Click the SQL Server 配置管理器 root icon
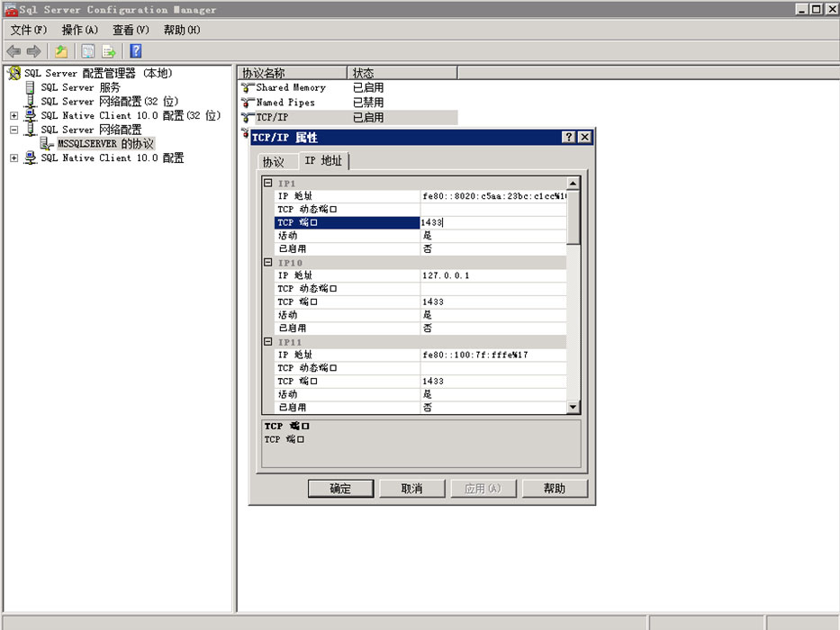 tap(14, 73)
